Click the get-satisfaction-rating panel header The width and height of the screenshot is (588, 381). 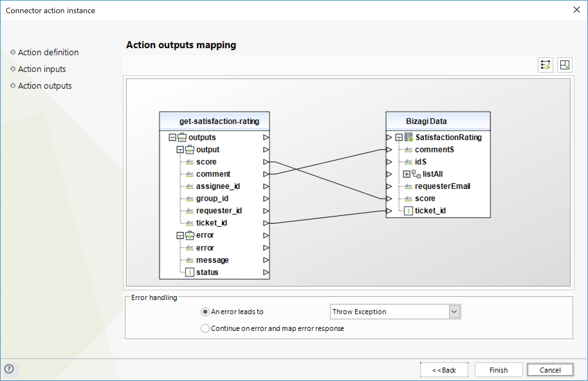215,121
